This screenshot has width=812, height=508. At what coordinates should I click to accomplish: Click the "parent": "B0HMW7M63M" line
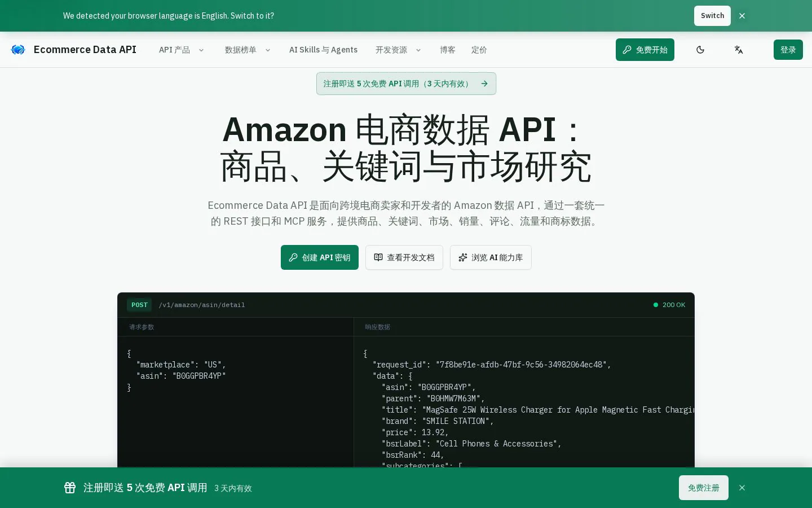coord(433,398)
